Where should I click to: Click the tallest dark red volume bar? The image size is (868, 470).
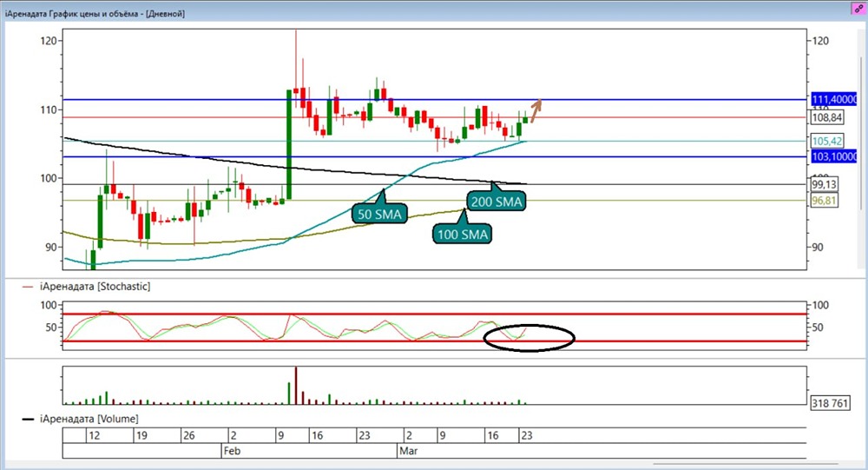296,385
